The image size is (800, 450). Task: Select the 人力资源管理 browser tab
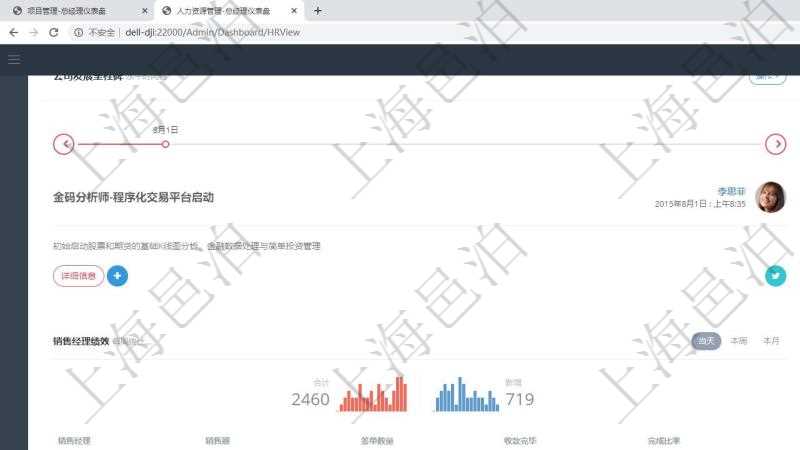(x=225, y=11)
